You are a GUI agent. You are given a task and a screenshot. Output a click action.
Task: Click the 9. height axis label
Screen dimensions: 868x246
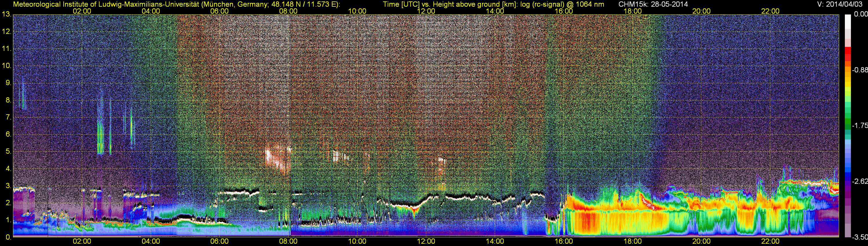point(8,83)
